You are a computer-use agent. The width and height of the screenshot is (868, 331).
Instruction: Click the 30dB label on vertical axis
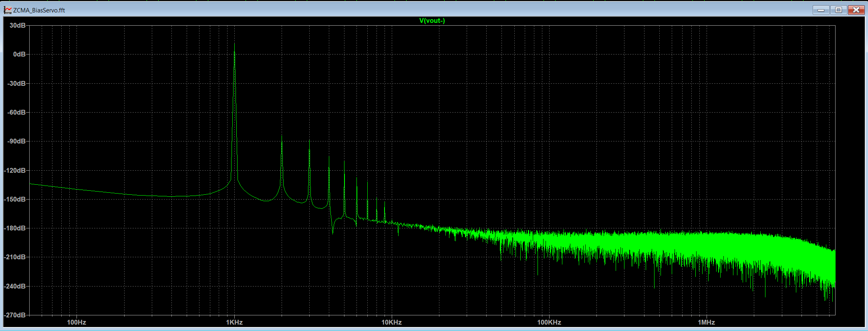coord(18,25)
